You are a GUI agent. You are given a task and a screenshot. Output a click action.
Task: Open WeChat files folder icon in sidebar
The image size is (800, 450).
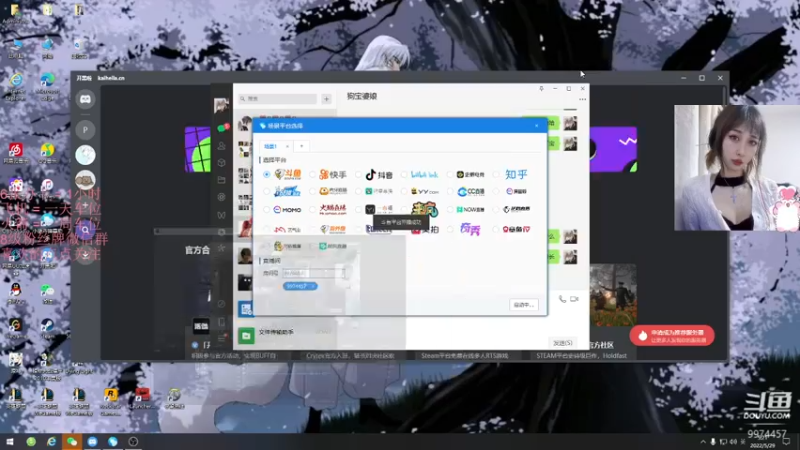coord(221,180)
